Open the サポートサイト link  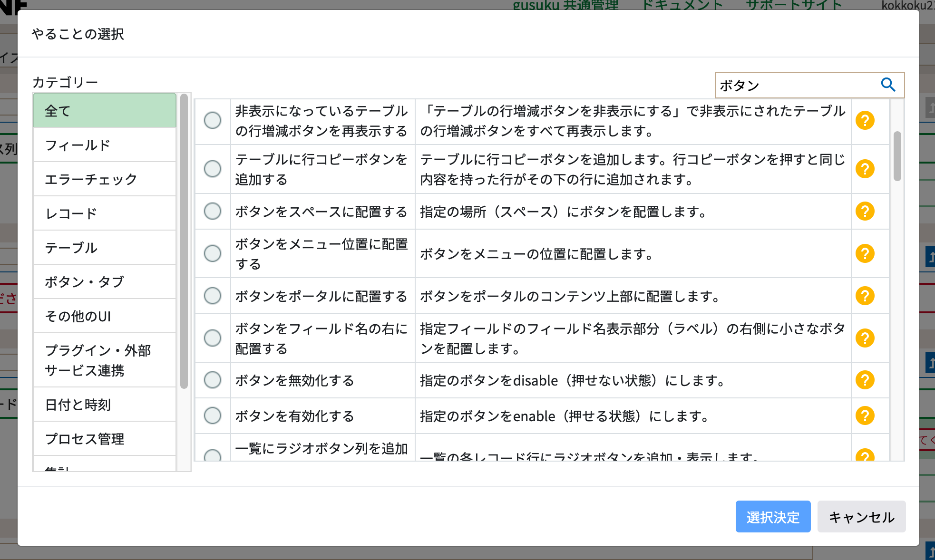click(794, 5)
